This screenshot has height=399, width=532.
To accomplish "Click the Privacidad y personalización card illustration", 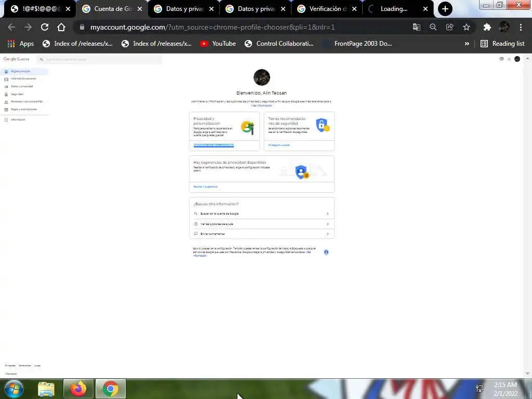I will pyautogui.click(x=248, y=128).
